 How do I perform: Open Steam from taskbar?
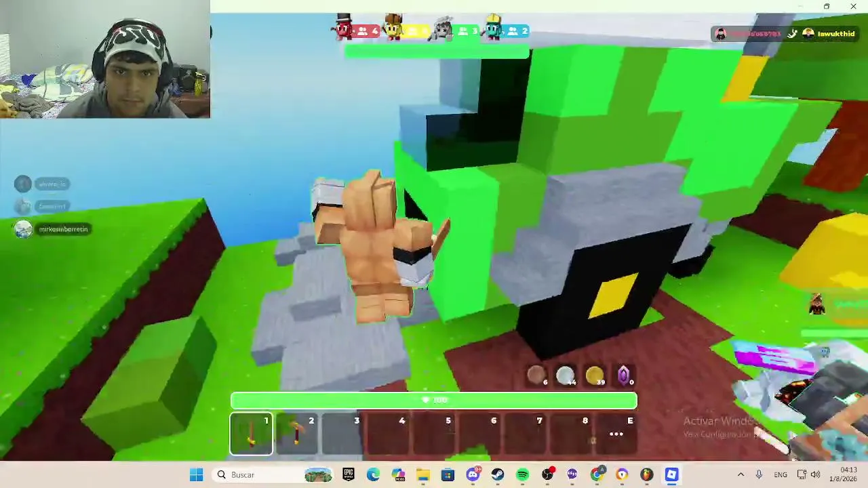pyautogui.click(x=498, y=475)
